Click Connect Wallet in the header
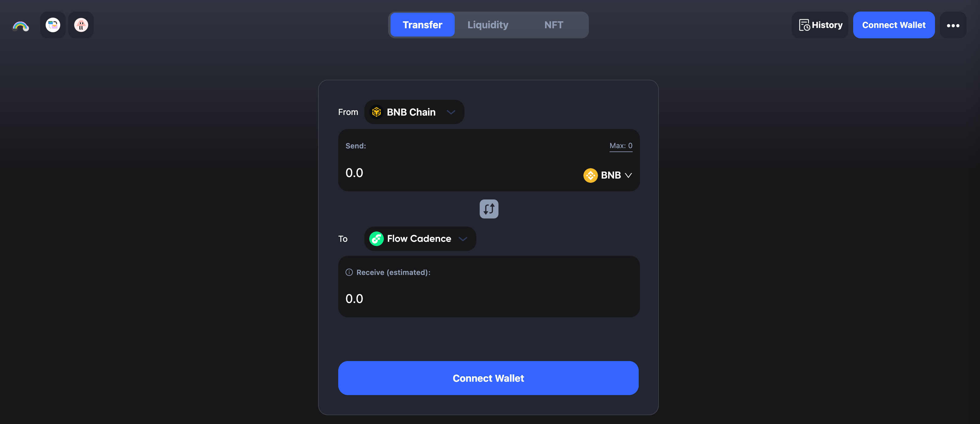The height and width of the screenshot is (424, 980). click(894, 25)
